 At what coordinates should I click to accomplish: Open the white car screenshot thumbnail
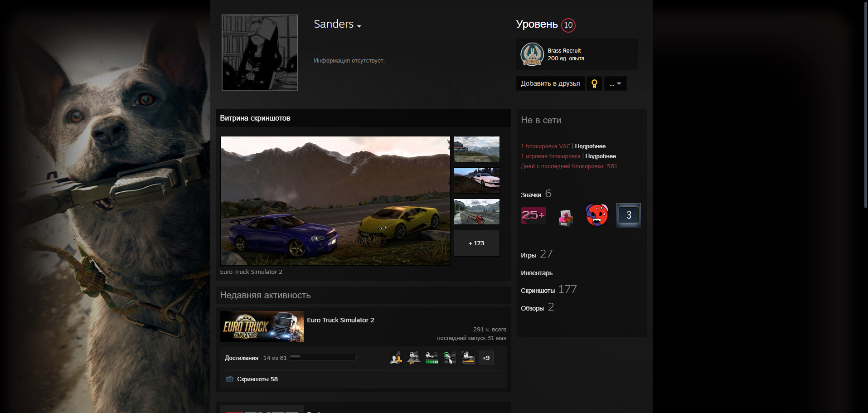[477, 180]
